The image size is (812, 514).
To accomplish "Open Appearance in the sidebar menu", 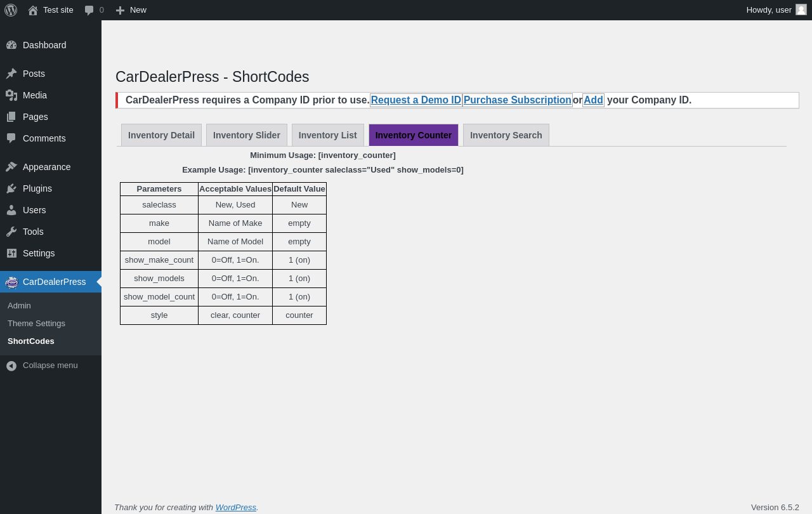I will pos(51,167).
